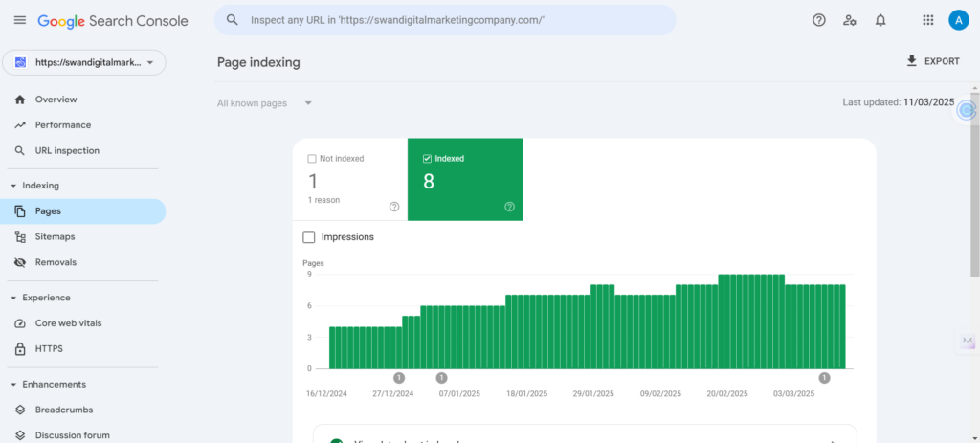Click the page vertical scrollbar
Screen dimensions: 980x443
[x=975, y=185]
